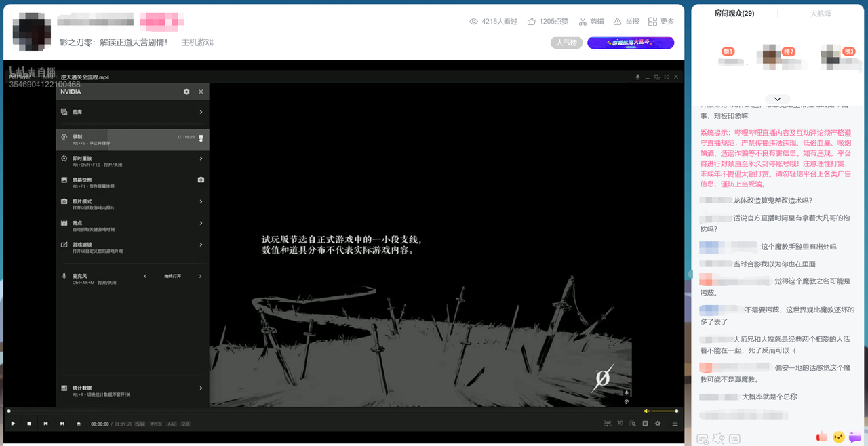
Task: Toggle 360° video mode in the player
Action: coord(608,424)
